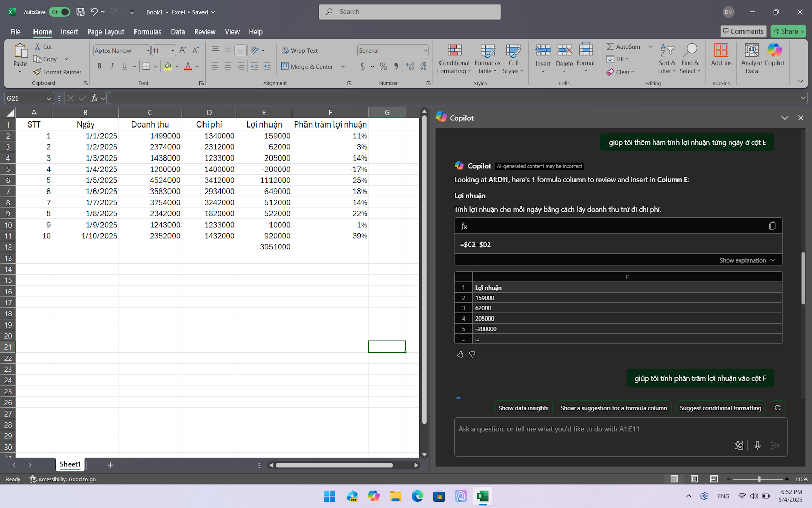Click the Format Painter brush icon
812x508 pixels.
tap(38, 72)
